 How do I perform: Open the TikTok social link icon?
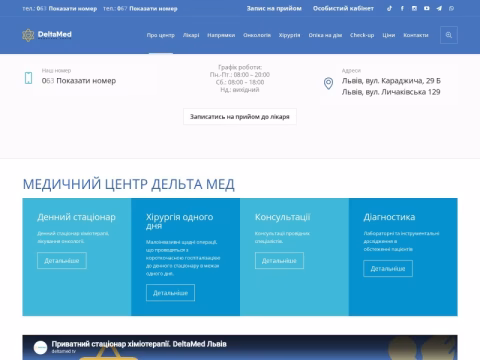tap(389, 8)
